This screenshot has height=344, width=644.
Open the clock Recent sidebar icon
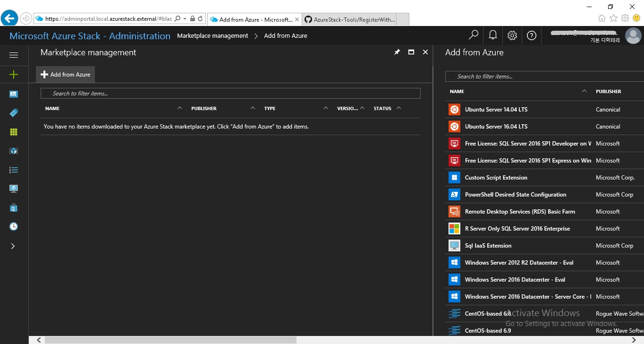(14, 226)
